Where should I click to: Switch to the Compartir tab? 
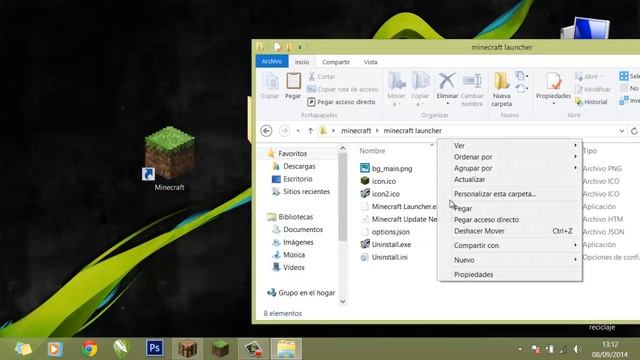click(x=336, y=62)
